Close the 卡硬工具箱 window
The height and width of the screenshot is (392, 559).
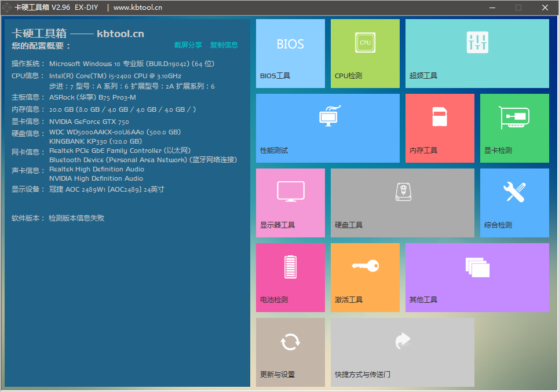click(545, 8)
